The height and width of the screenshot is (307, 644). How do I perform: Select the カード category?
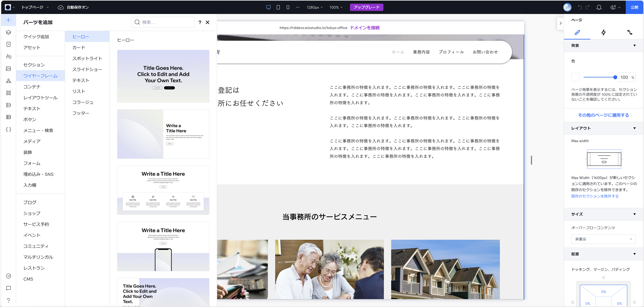pyautogui.click(x=87, y=47)
